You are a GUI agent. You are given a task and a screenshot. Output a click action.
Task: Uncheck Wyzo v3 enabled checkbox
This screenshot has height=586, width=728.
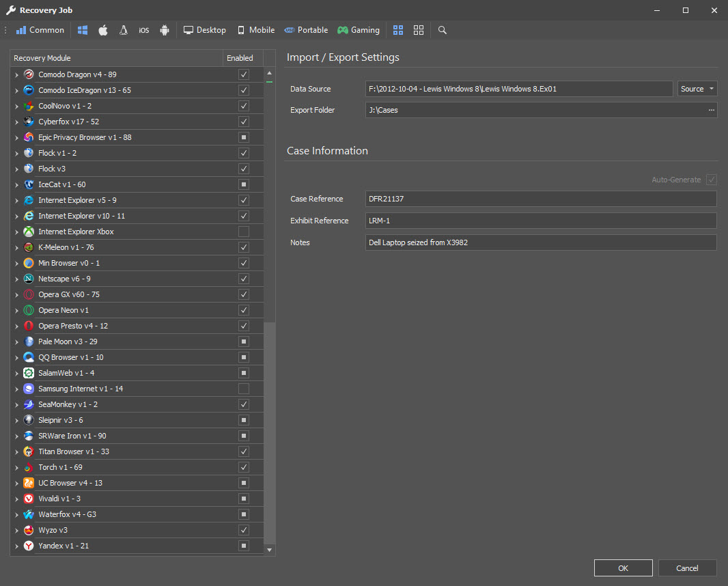point(244,530)
